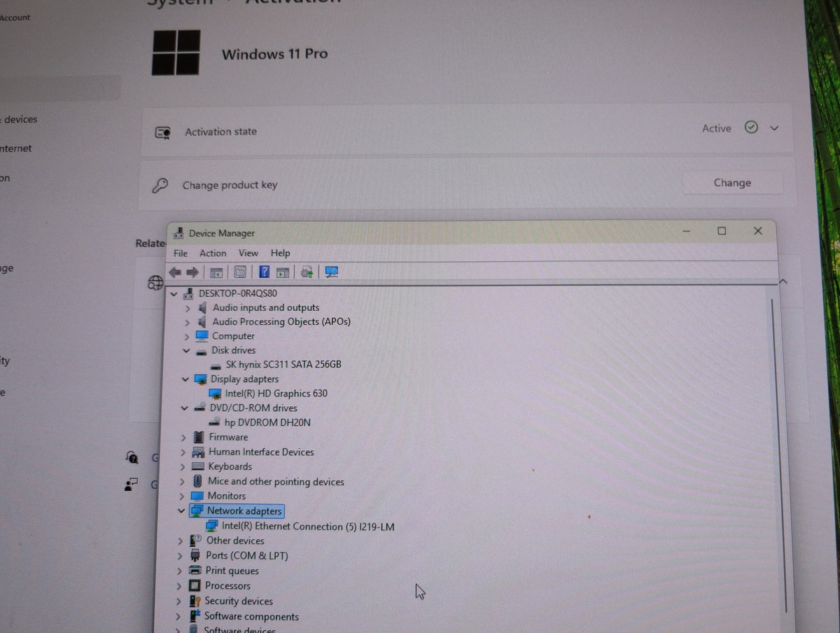Click the Monitors category icon
The width and height of the screenshot is (840, 633).
[x=197, y=496]
